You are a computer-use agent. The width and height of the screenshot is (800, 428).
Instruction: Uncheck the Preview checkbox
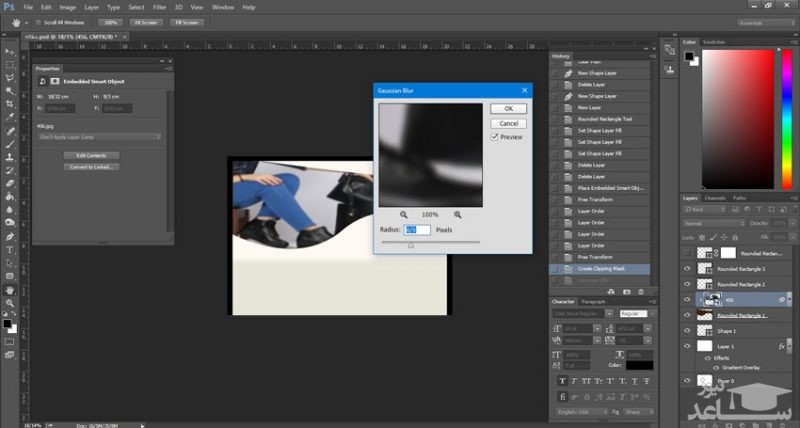pyautogui.click(x=495, y=137)
